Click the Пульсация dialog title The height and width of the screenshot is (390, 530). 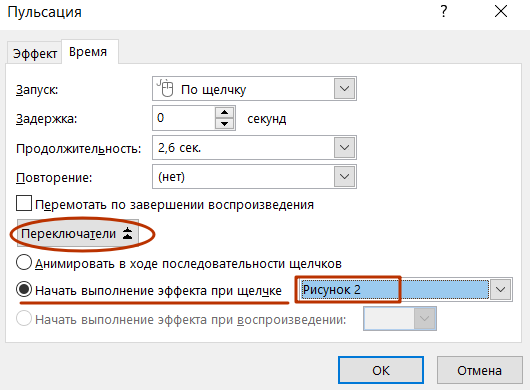pyautogui.click(x=45, y=12)
